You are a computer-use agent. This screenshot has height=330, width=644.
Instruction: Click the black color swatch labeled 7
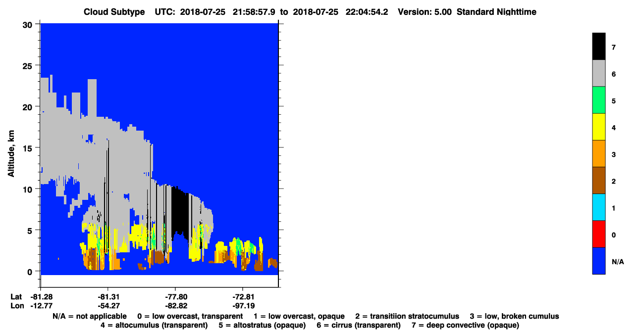pos(598,47)
